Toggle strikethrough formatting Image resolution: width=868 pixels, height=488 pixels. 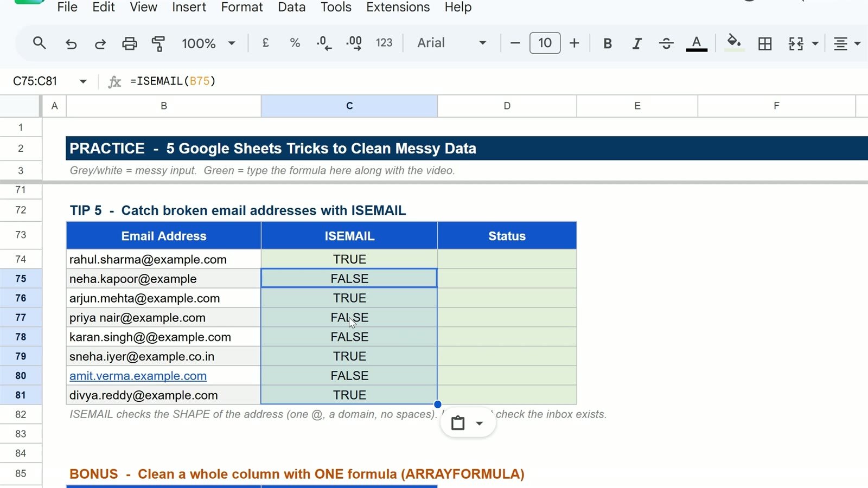click(x=666, y=43)
